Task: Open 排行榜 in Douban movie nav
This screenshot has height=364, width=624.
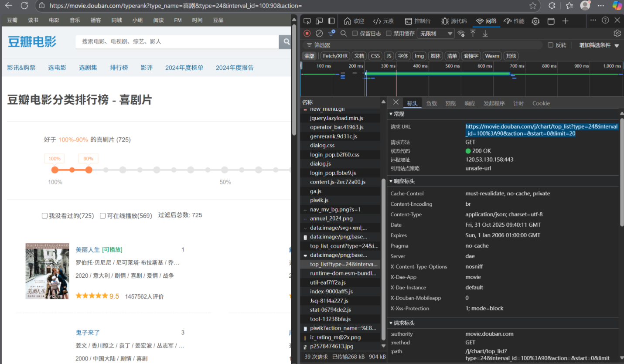Action: 119,68
